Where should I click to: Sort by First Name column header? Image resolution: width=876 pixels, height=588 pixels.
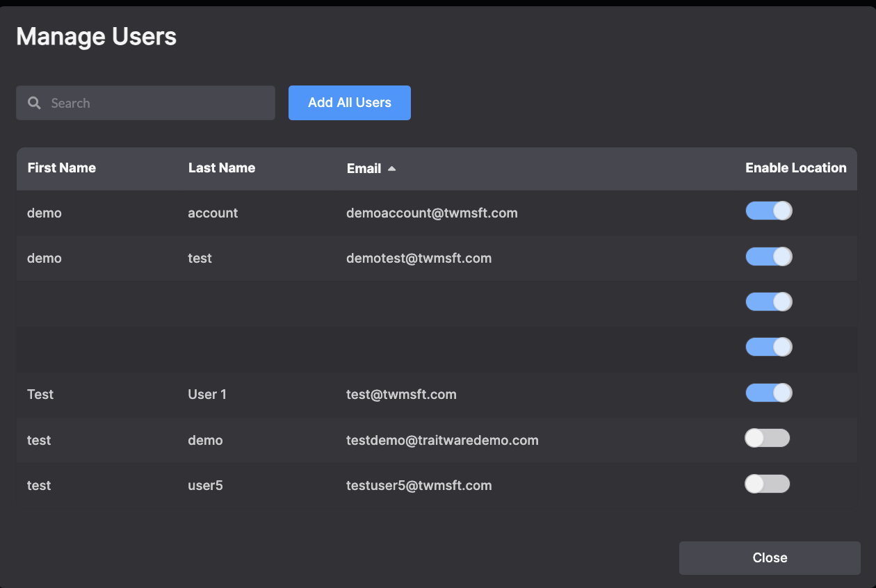pyautogui.click(x=62, y=168)
